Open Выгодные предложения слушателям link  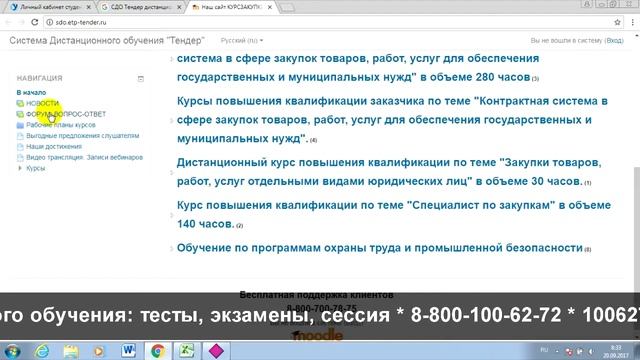tap(82, 136)
